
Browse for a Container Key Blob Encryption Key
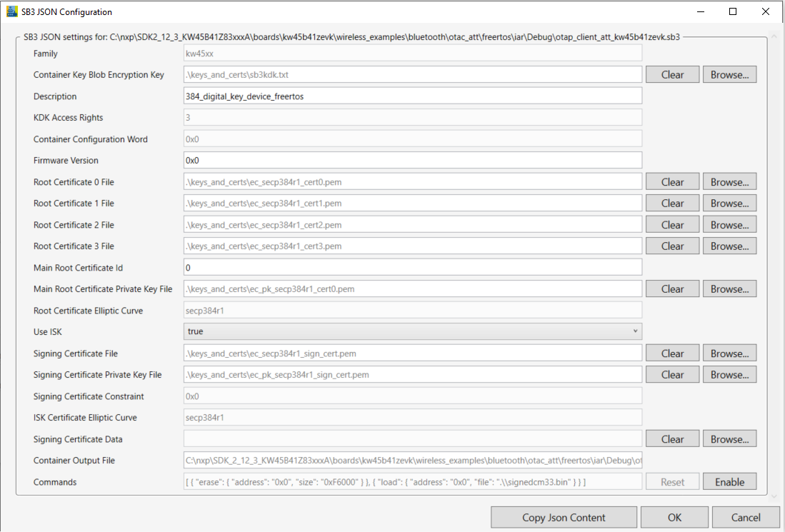tap(729, 74)
